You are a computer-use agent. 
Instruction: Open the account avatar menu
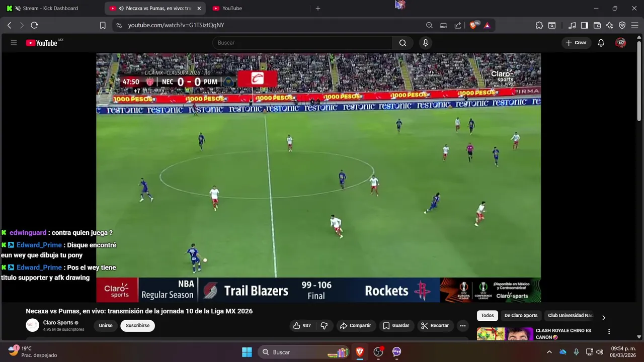620,43
